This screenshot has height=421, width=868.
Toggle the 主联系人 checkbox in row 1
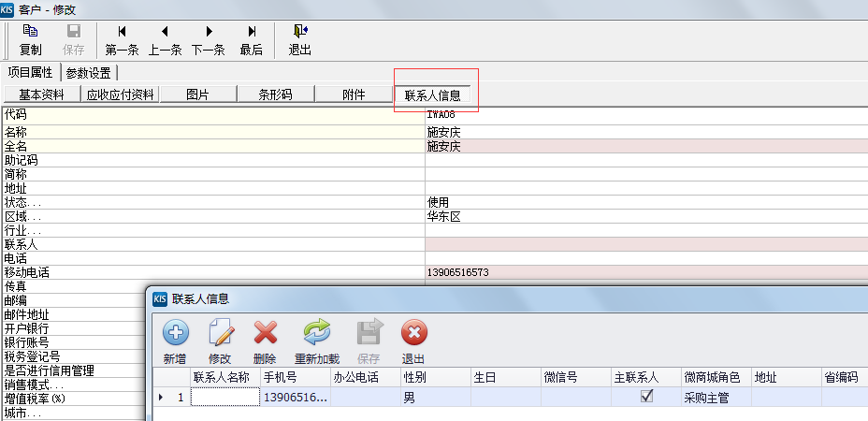645,397
